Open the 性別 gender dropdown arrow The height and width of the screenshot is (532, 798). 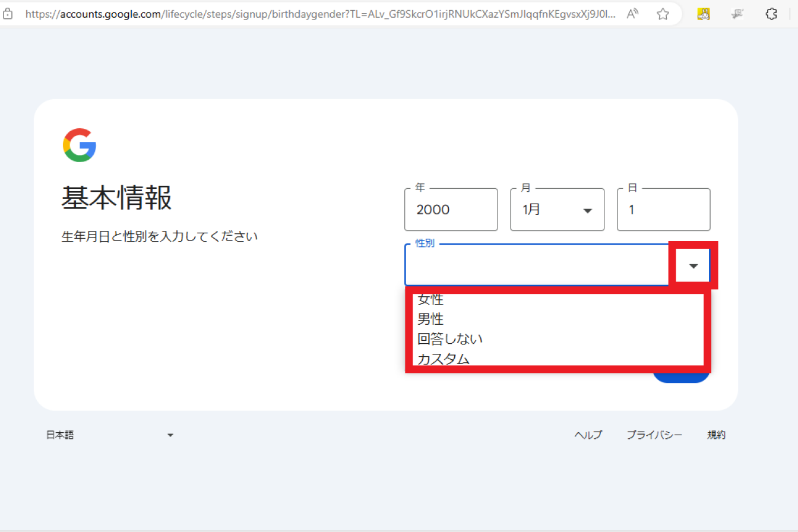tap(692, 265)
